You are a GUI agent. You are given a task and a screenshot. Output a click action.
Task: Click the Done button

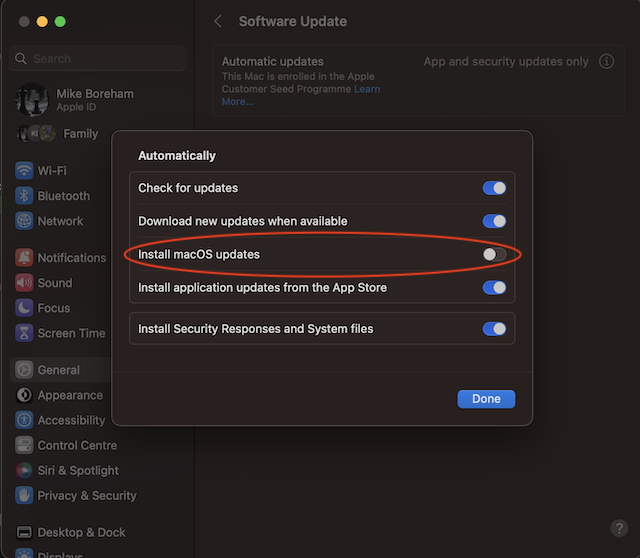(486, 399)
